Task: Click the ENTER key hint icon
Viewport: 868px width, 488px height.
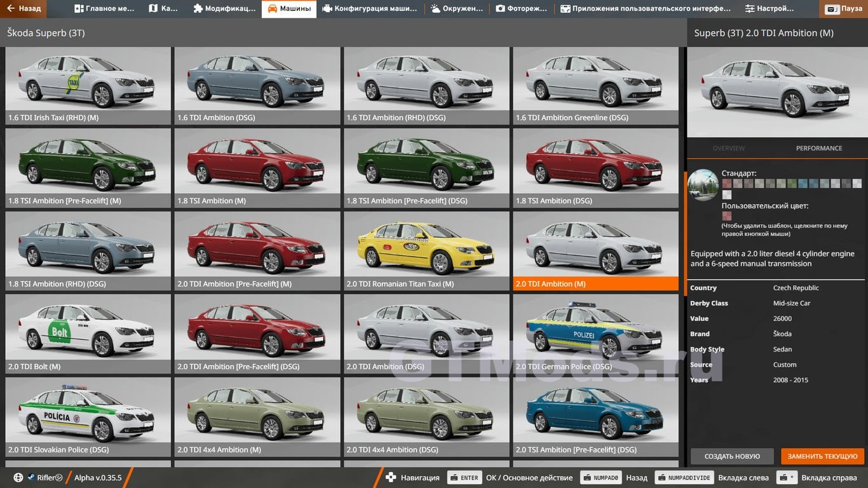Action: click(x=463, y=478)
